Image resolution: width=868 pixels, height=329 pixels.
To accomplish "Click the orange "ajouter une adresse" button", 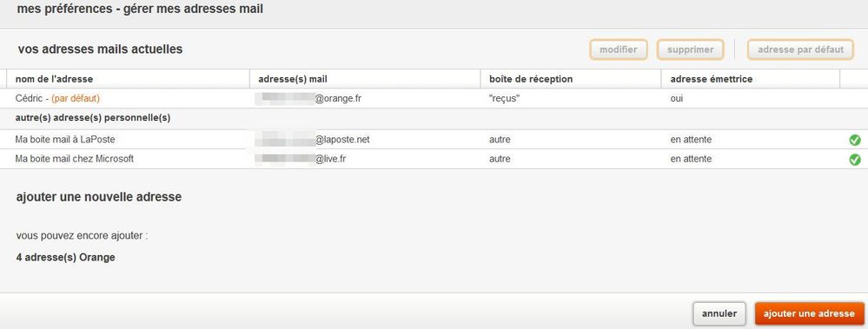I will click(809, 313).
